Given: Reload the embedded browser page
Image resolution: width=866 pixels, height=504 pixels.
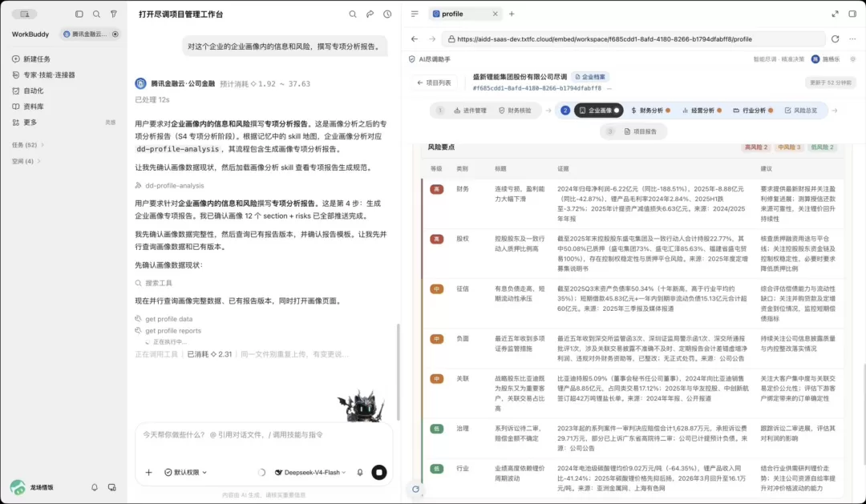Looking at the screenshot, I should coord(835,39).
